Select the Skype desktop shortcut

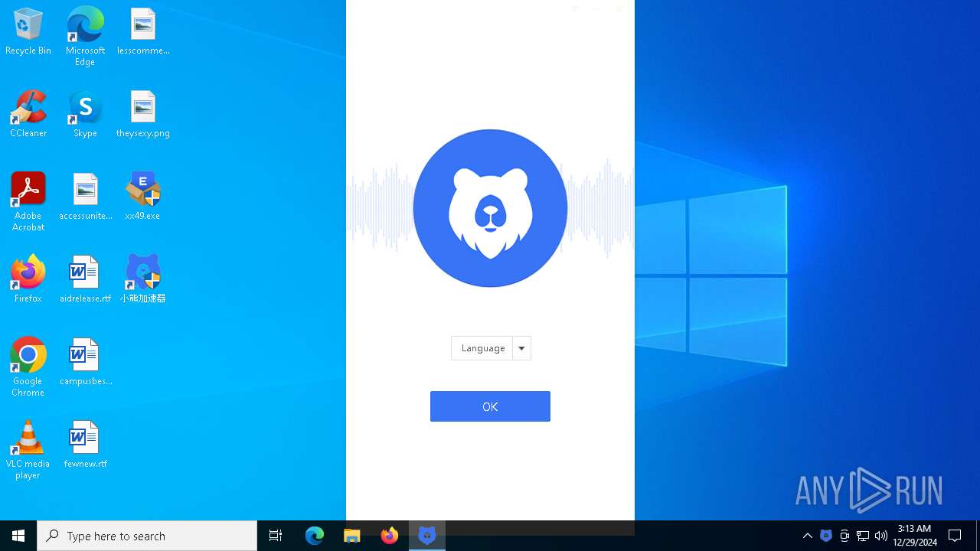[85, 115]
